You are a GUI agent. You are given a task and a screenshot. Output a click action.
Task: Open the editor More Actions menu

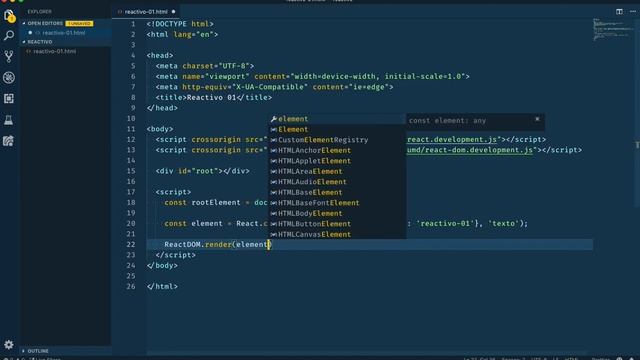click(633, 11)
